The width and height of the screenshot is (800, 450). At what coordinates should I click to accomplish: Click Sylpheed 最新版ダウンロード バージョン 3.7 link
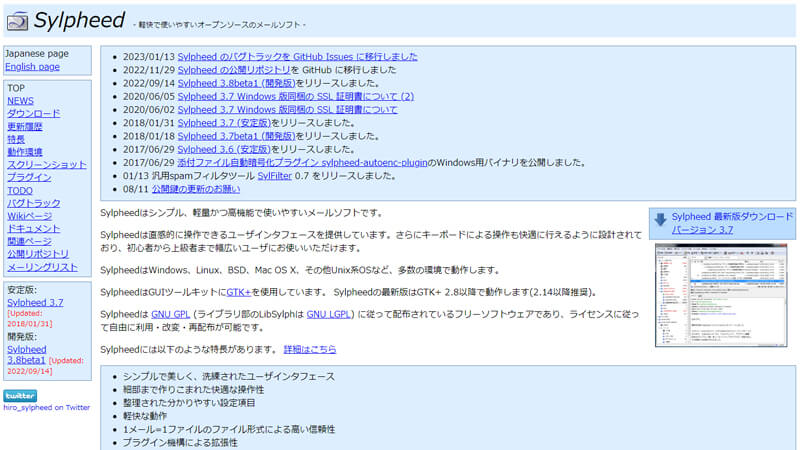(x=732, y=223)
